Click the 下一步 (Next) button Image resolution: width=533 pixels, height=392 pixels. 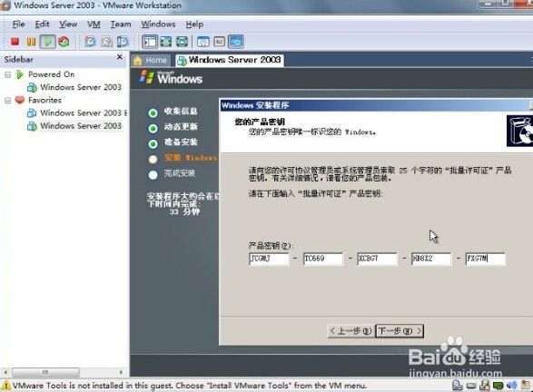point(400,330)
